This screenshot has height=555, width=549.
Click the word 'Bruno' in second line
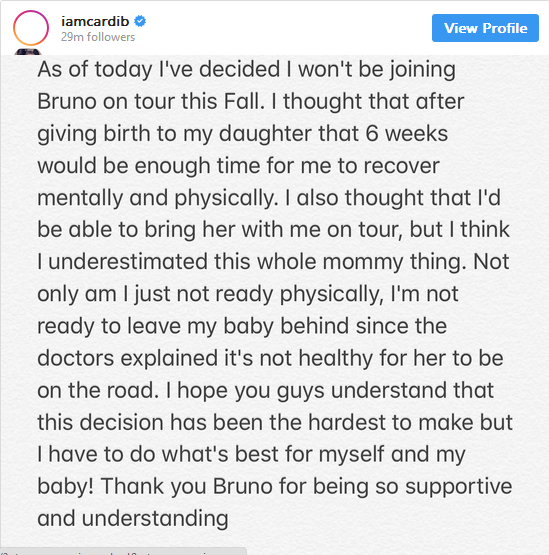(x=67, y=101)
